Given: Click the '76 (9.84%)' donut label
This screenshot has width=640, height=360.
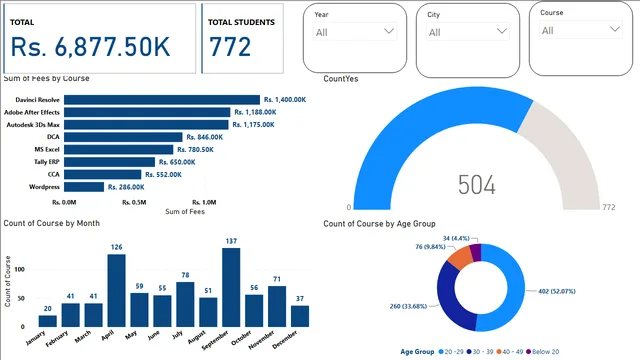Looking at the screenshot, I should [430, 247].
